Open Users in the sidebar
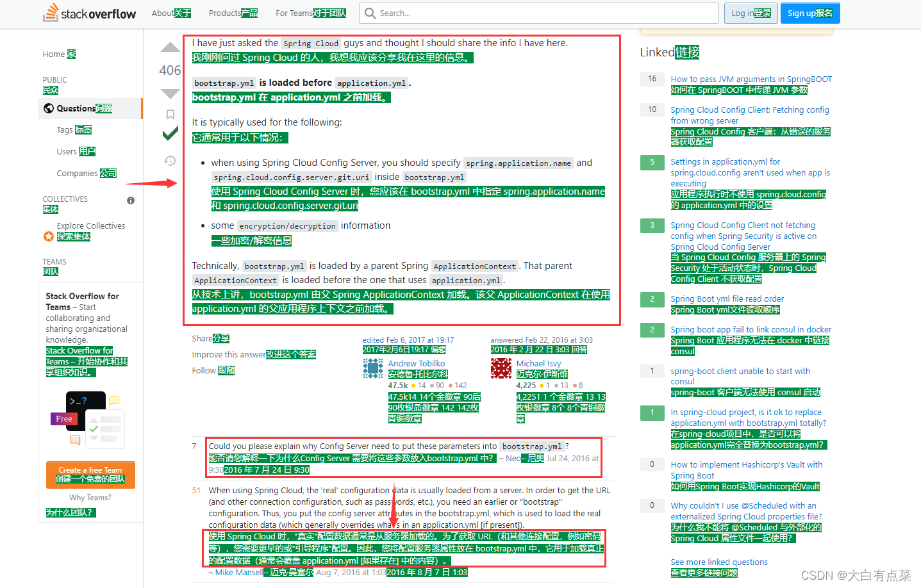Image resolution: width=921 pixels, height=588 pixels. click(x=76, y=152)
